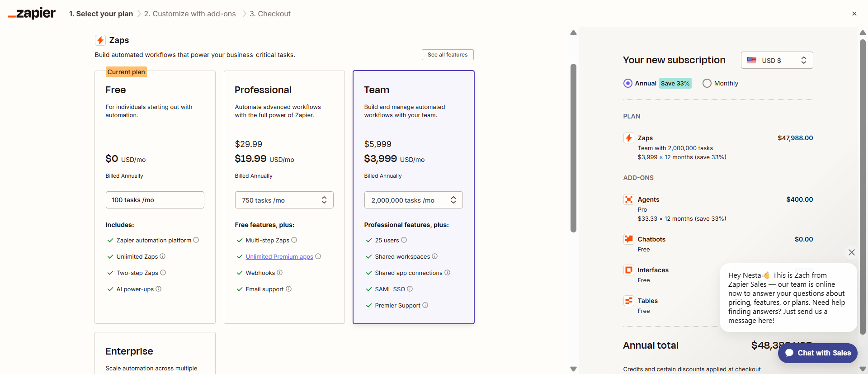Open info icon for AI power-ups
This screenshot has height=374, width=868.
[x=159, y=289]
